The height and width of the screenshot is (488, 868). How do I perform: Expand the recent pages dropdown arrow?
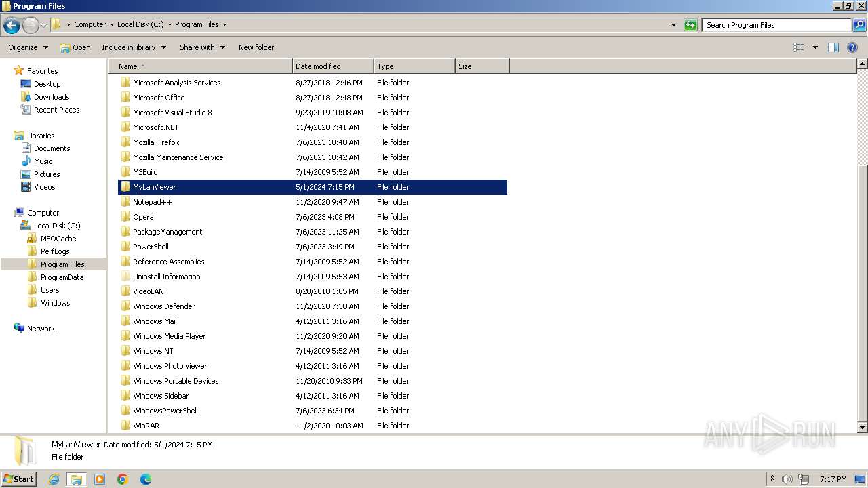click(43, 25)
